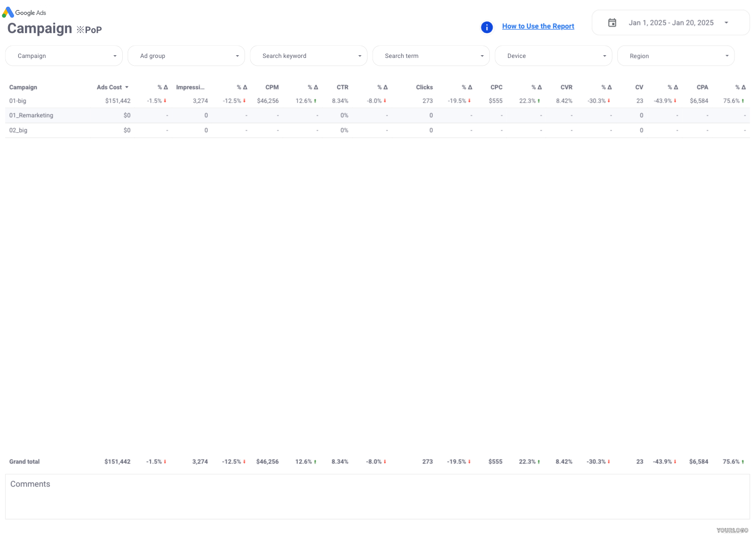The width and height of the screenshot is (756, 536).
Task: Sort table by CTR column header
Action: [x=342, y=87]
